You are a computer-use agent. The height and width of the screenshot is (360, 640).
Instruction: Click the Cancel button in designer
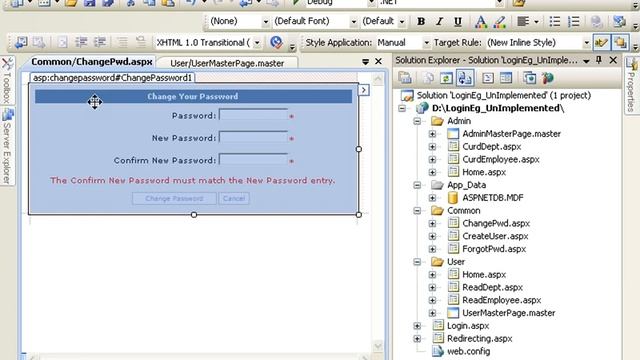click(234, 198)
